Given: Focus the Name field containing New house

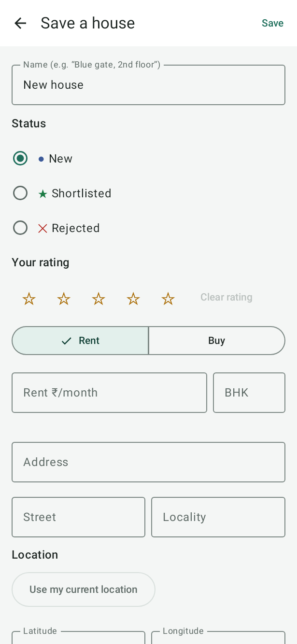Looking at the screenshot, I should (x=148, y=85).
